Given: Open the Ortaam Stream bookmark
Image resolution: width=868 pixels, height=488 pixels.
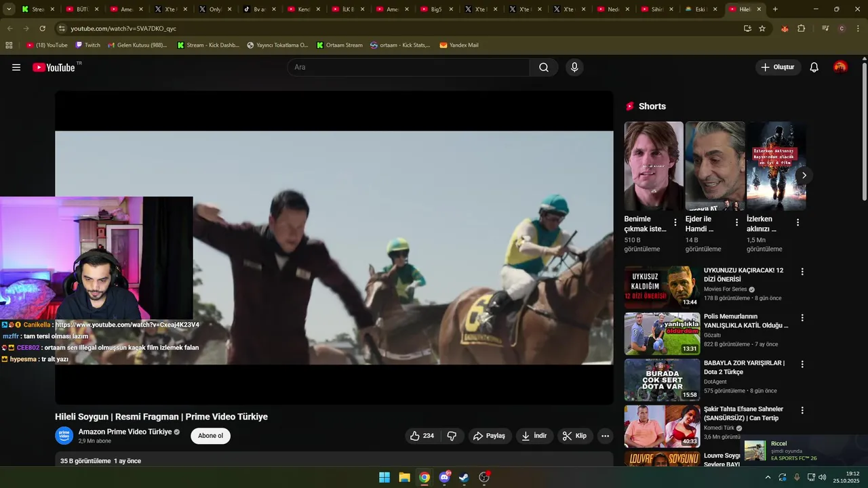Looking at the screenshot, I should 339,45.
